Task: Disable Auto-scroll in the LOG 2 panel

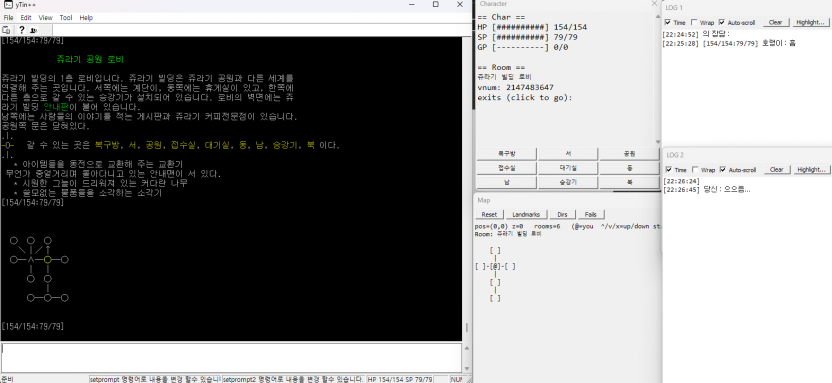Action: tap(722, 170)
